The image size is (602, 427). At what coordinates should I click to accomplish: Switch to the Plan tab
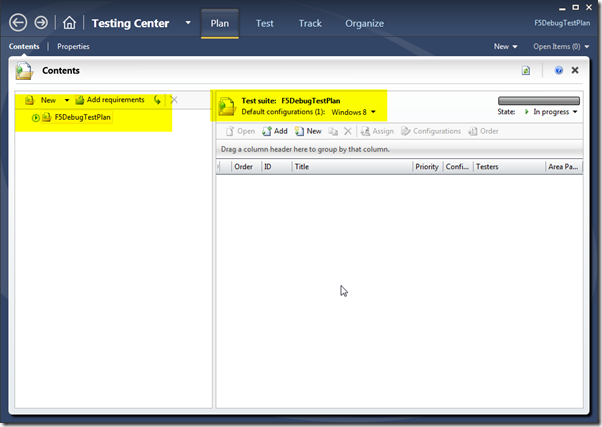click(x=220, y=23)
